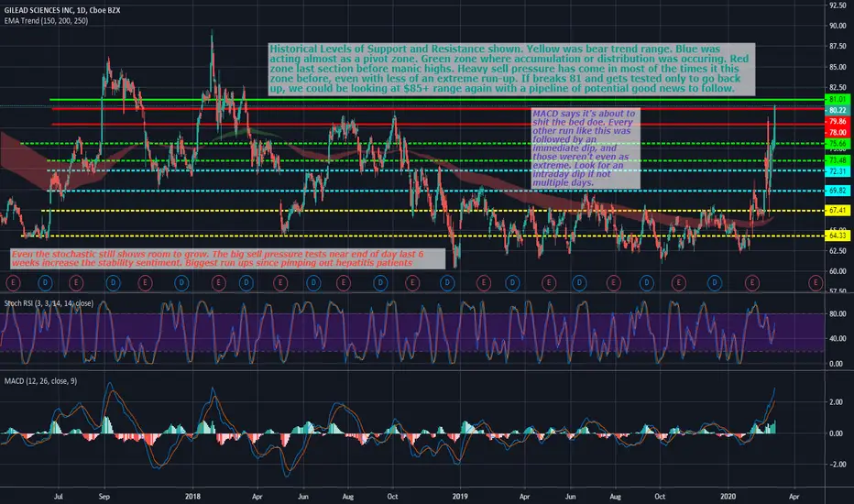854x504 pixels.
Task: Click dividend marker just before Apr 2018
Action: click(x=246, y=283)
